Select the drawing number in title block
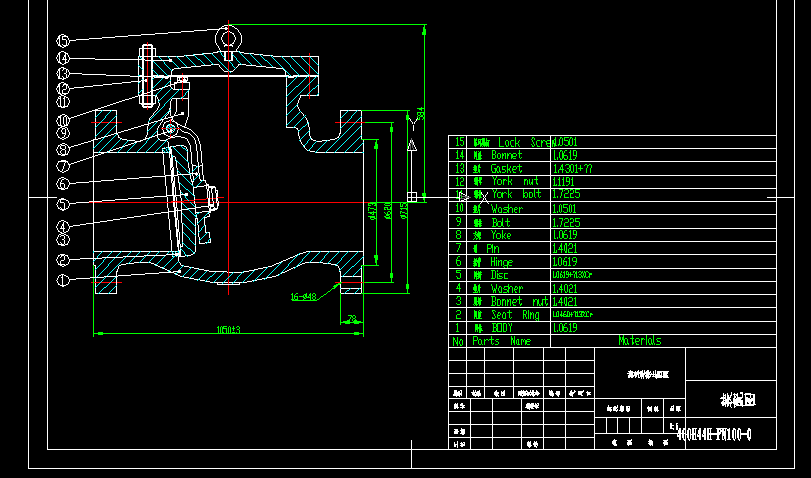 coord(714,435)
